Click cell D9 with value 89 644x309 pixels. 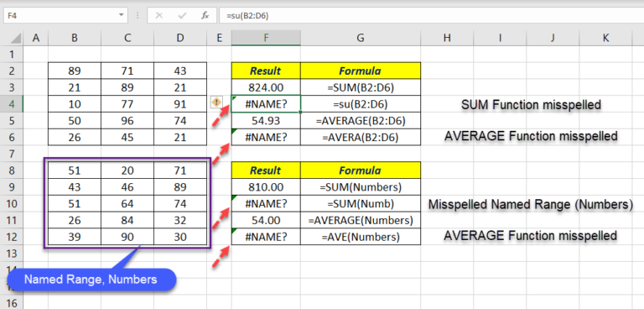[x=180, y=187]
